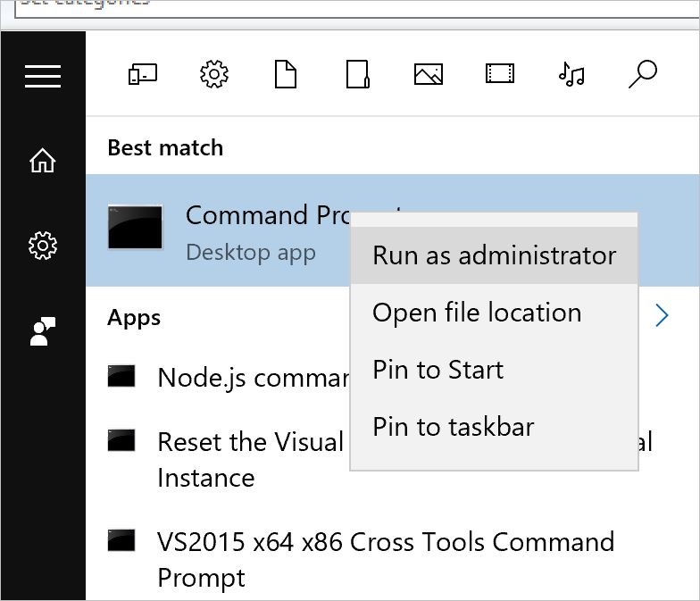Select Pin to taskbar option
Screen dimensions: 700x601
tap(453, 428)
